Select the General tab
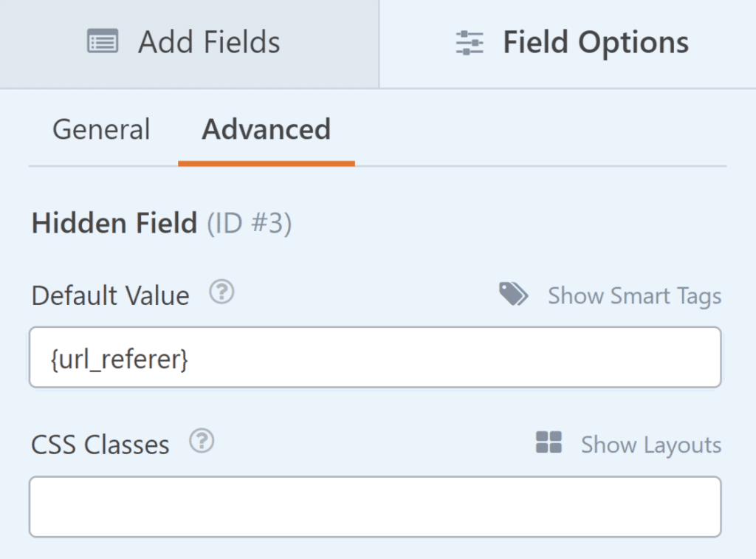Viewport: 756px width, 559px height. click(100, 129)
